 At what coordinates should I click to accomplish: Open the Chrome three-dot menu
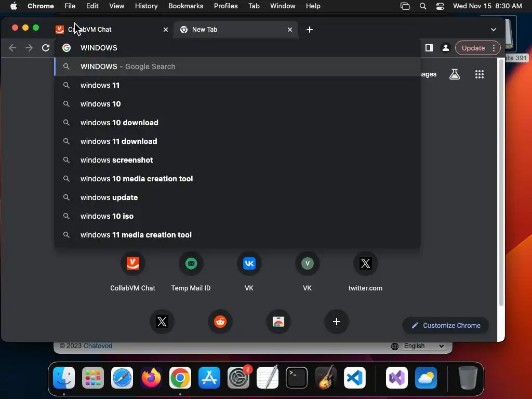click(494, 48)
